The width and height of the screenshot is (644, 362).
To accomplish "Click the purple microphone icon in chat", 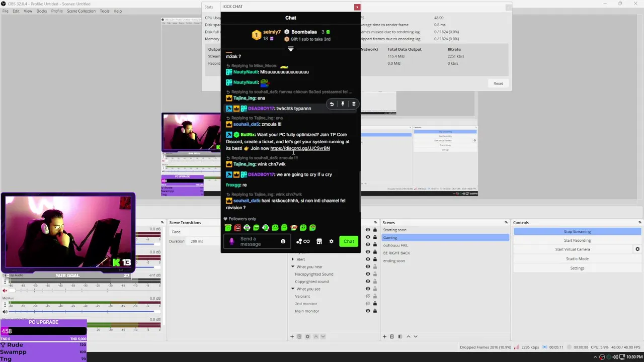I will [231, 241].
